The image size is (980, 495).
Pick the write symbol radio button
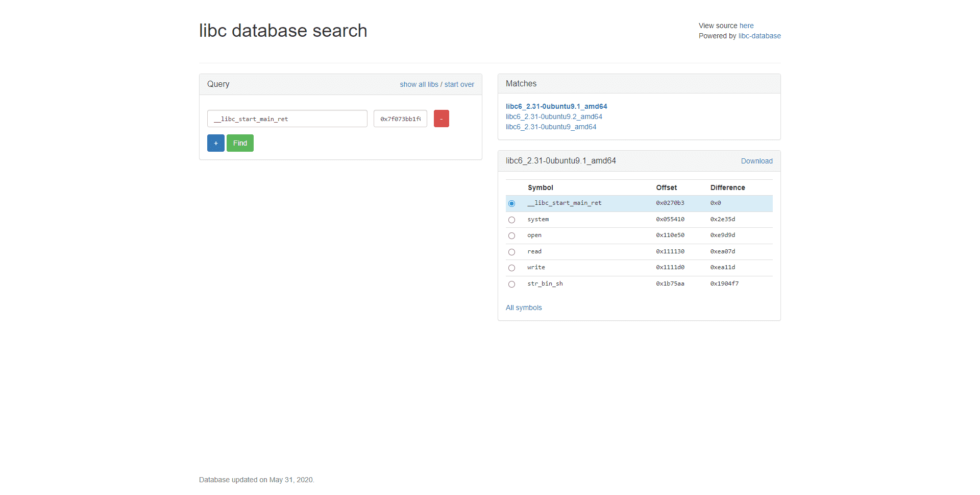[511, 268]
